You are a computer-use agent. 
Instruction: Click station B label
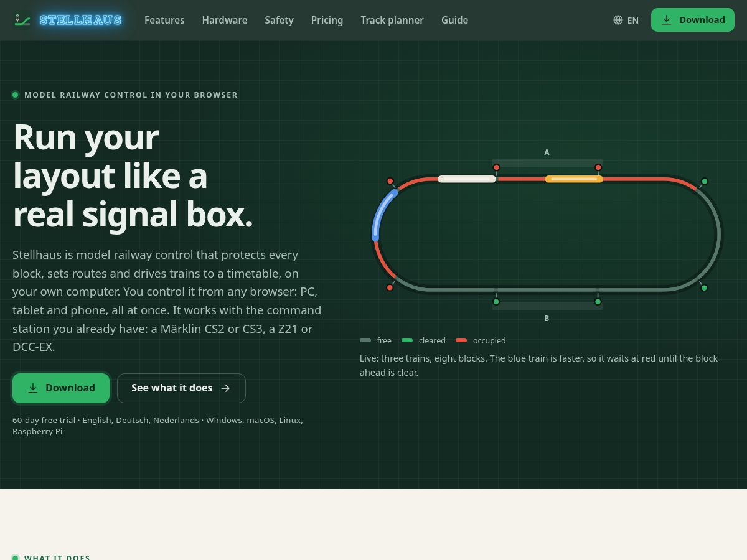coord(547,319)
